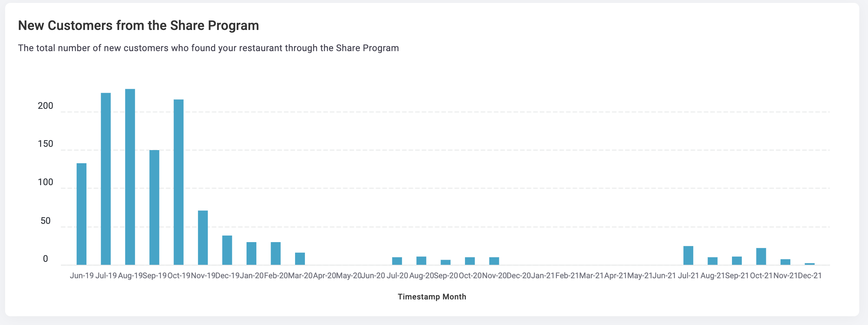Select the Sep-19 bar near 150
This screenshot has height=325, width=868.
[154, 207]
